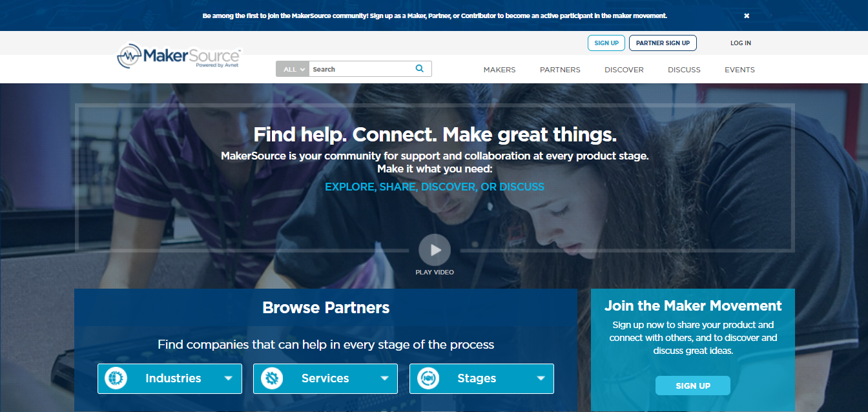Focus the Search text field
868x412 pixels.
[360, 69]
